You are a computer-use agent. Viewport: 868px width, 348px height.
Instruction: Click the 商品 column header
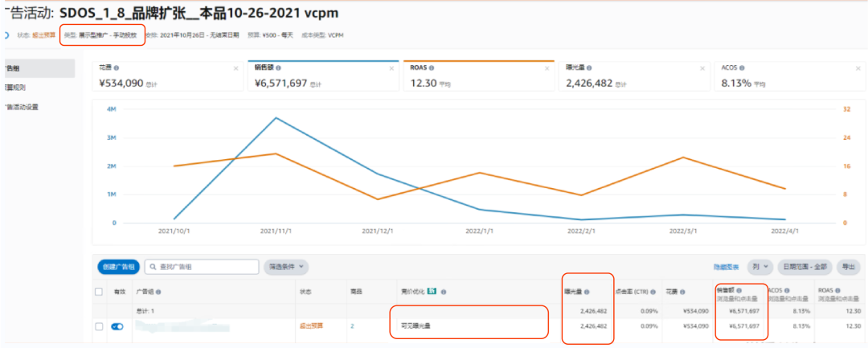click(x=356, y=292)
